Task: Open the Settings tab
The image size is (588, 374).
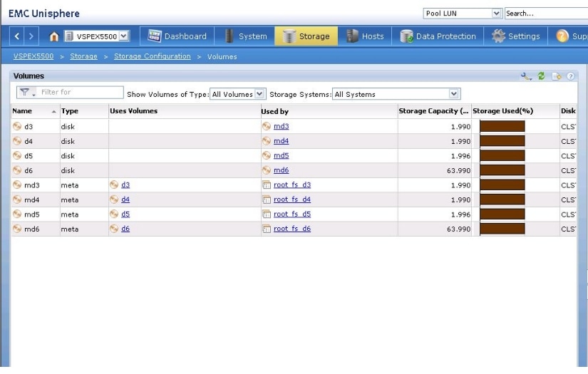Action: click(x=515, y=36)
